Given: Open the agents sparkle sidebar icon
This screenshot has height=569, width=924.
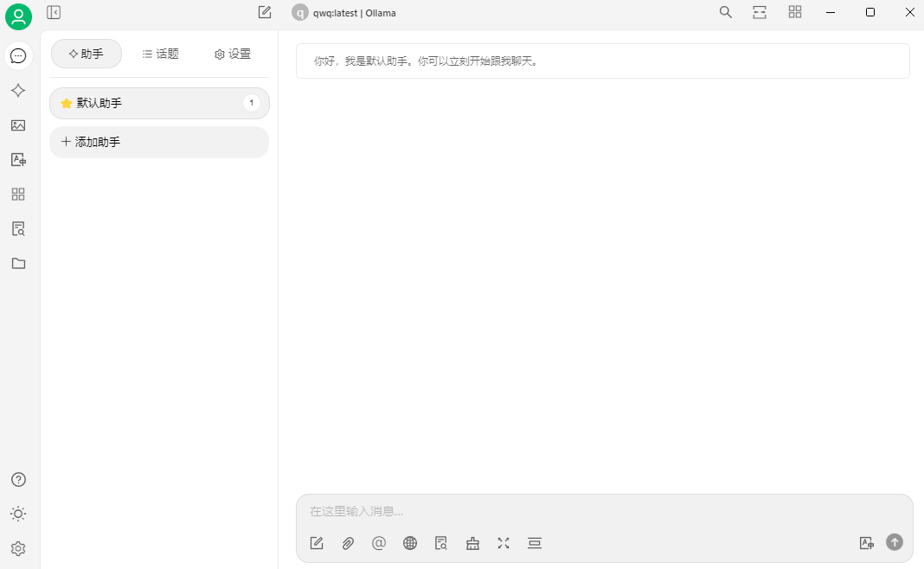Looking at the screenshot, I should (18, 91).
